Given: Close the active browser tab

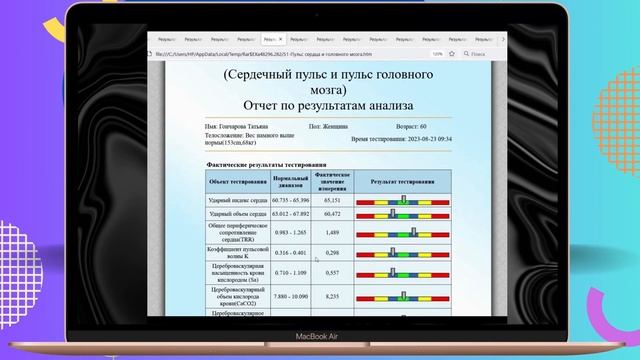Looking at the screenshot, I should point(280,40).
